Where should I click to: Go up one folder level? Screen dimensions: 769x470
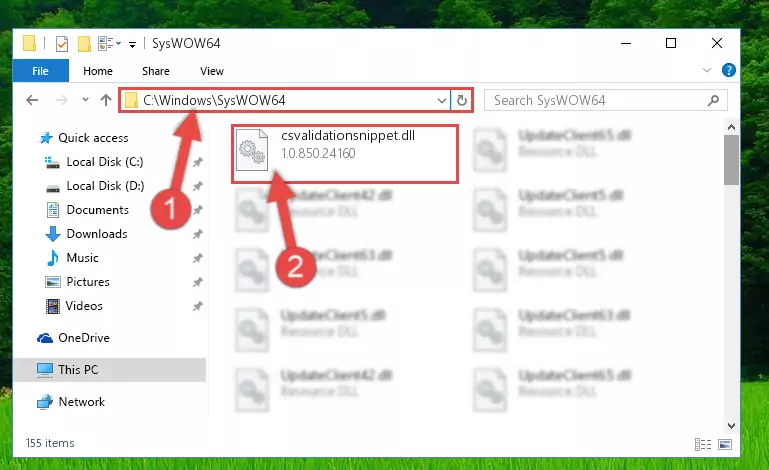[x=106, y=100]
